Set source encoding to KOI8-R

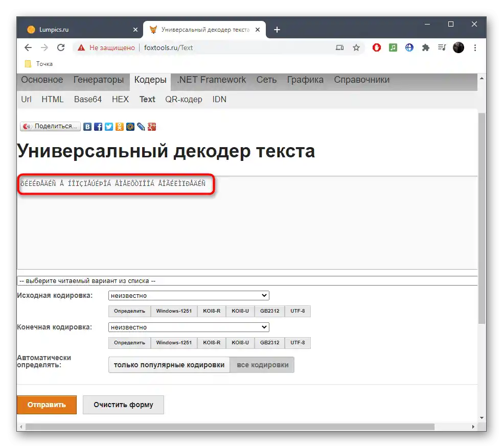tap(212, 311)
